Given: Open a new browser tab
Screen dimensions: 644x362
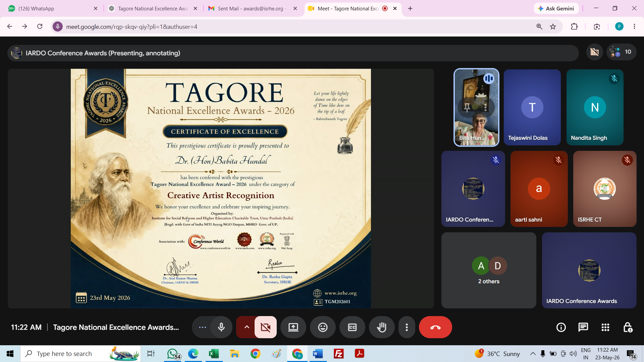Looking at the screenshot, I should pos(410,8).
